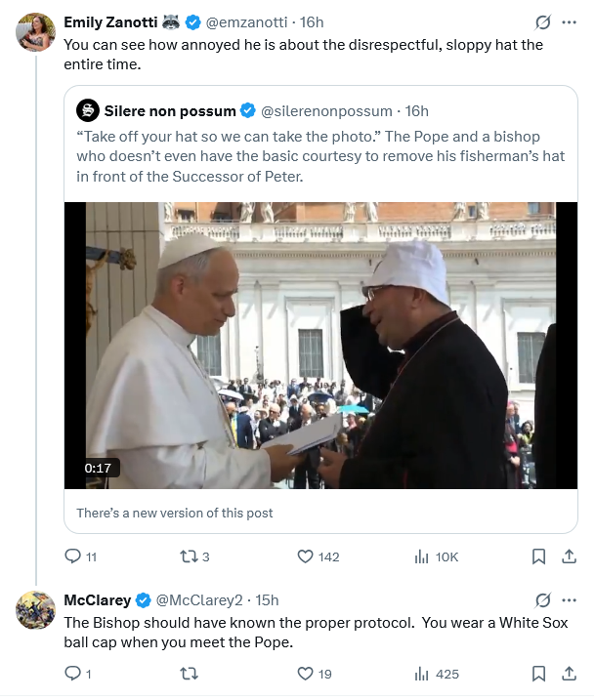Share McClarey's reply

pos(569,674)
